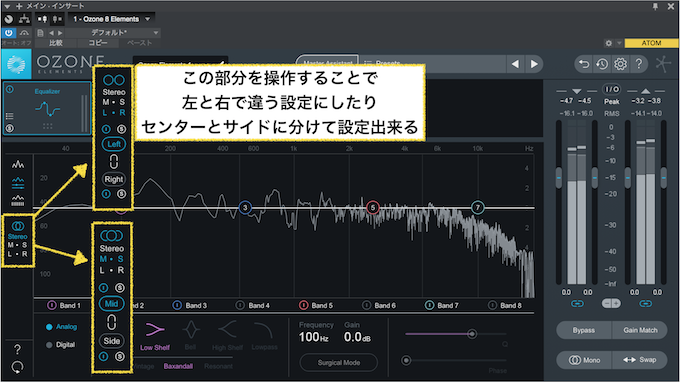
Task: Toggle Band 3 power button
Action: click(177, 305)
